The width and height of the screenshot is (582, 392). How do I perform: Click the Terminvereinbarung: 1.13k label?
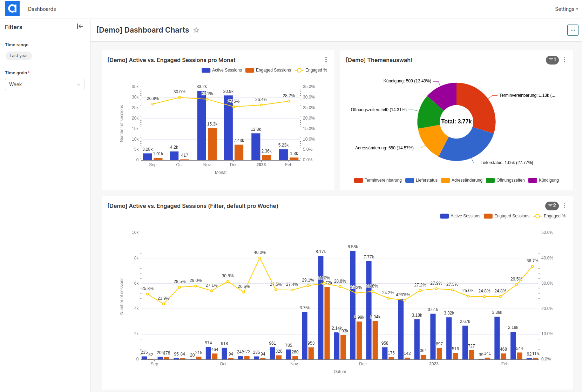click(527, 95)
